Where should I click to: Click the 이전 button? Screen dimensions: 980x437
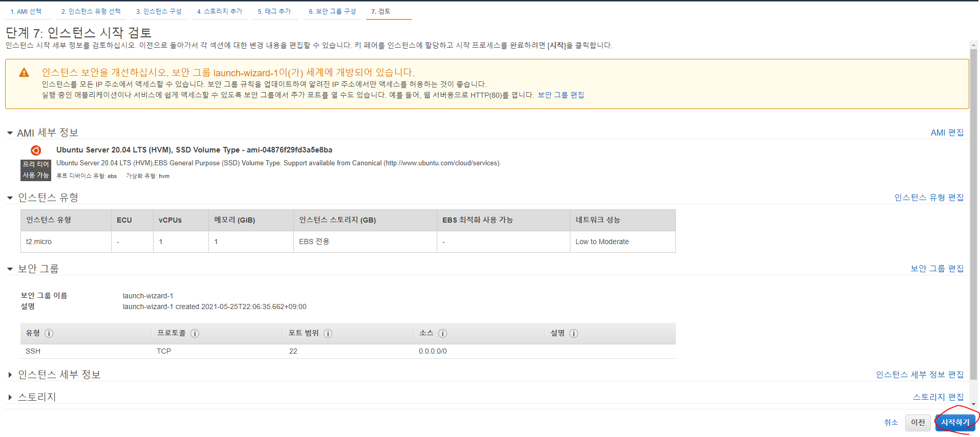918,422
